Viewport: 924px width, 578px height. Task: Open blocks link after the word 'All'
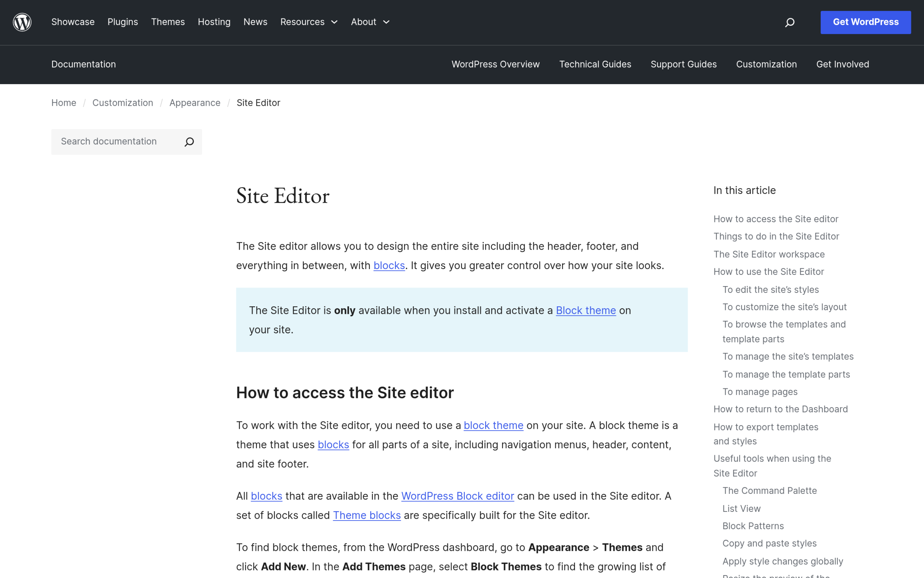point(266,496)
